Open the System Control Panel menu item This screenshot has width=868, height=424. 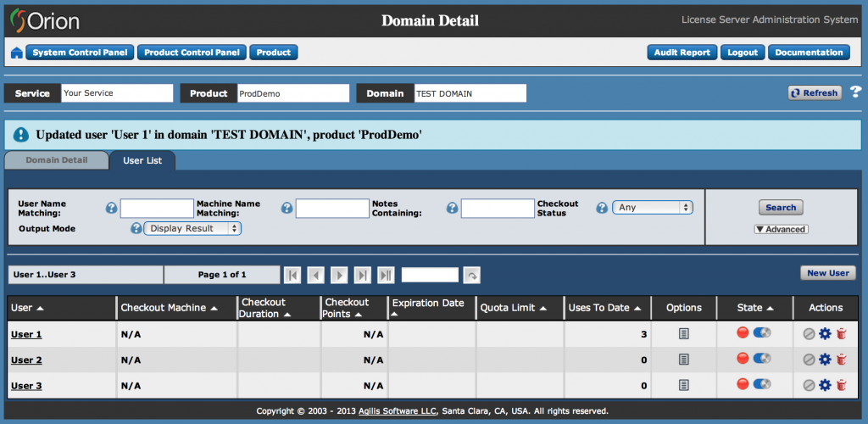tap(80, 53)
